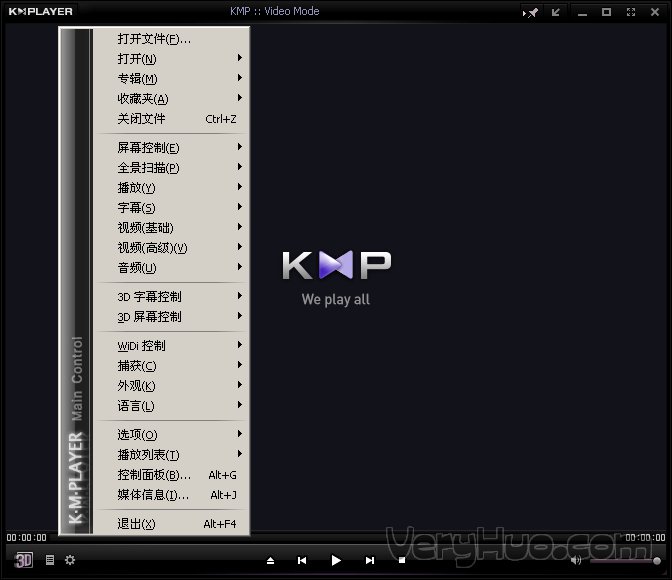Click the playback seek bar
The image size is (672, 580).
(336, 537)
